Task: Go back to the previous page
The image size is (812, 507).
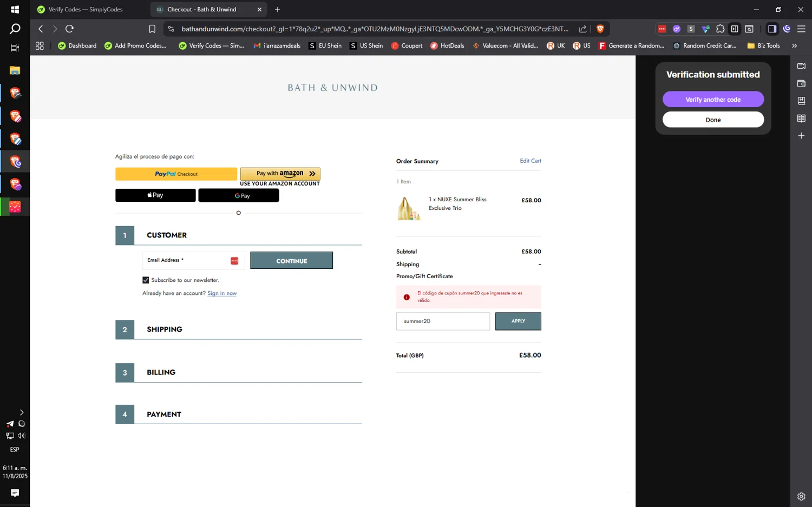Action: (x=41, y=29)
